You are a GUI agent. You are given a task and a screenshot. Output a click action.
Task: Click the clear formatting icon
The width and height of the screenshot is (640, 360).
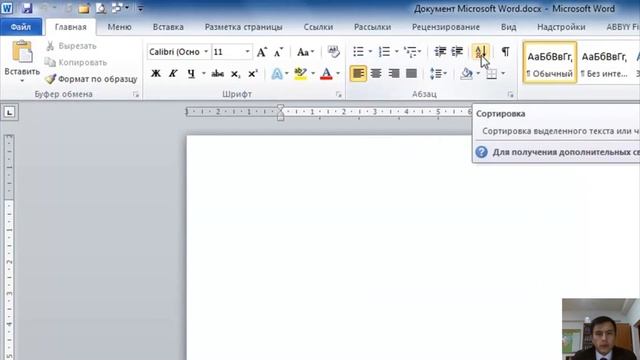[x=333, y=51]
